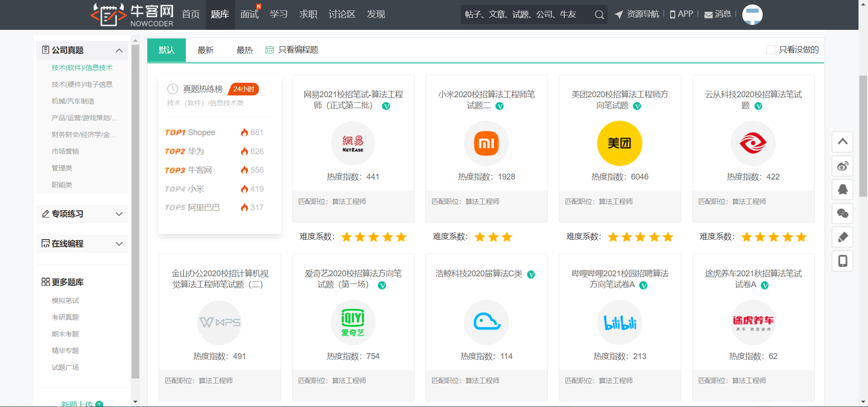Select 职能类 category
Screen dimensions: 868x407
[62, 185]
